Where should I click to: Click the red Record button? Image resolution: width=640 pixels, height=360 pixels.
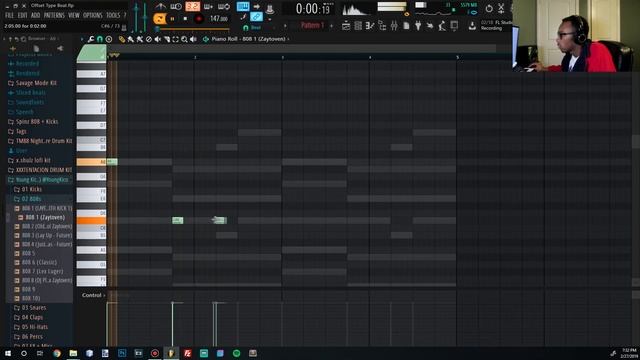199,19
